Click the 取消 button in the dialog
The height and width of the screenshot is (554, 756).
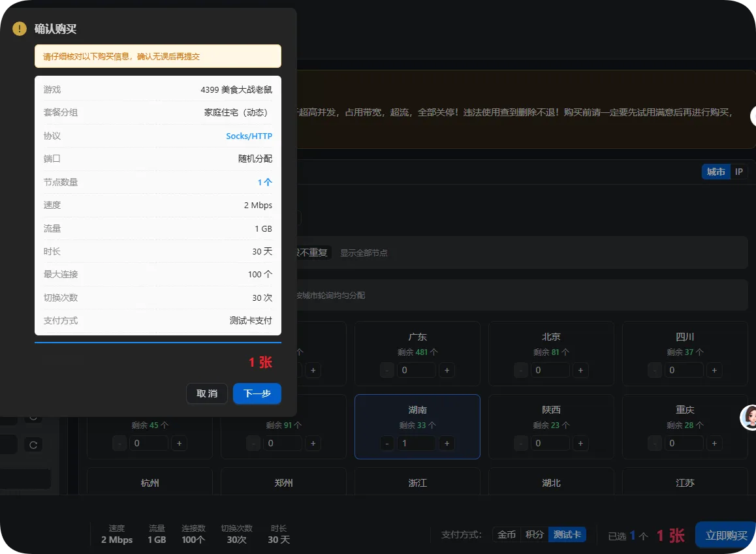point(207,393)
